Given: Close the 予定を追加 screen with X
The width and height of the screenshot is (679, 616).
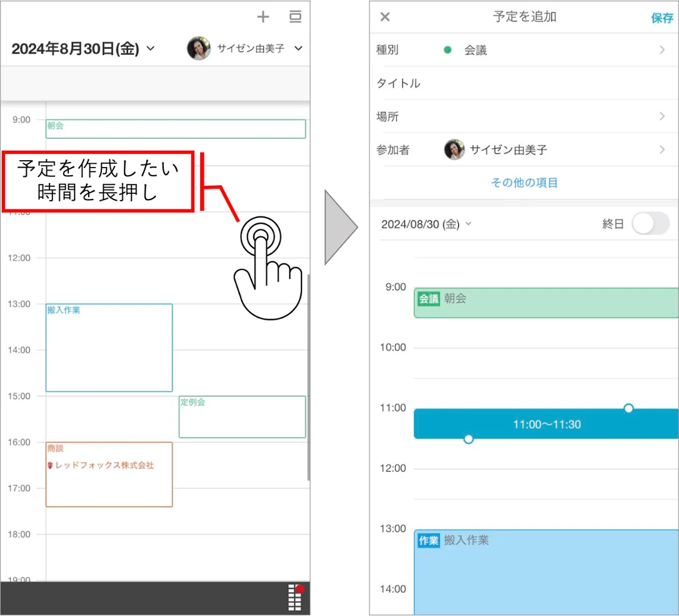Looking at the screenshot, I should tap(385, 17).
